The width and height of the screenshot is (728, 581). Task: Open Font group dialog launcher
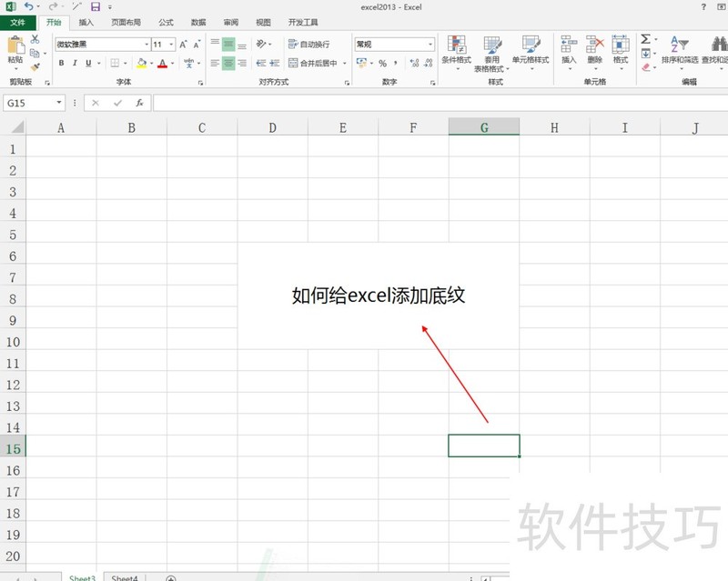tap(200, 83)
